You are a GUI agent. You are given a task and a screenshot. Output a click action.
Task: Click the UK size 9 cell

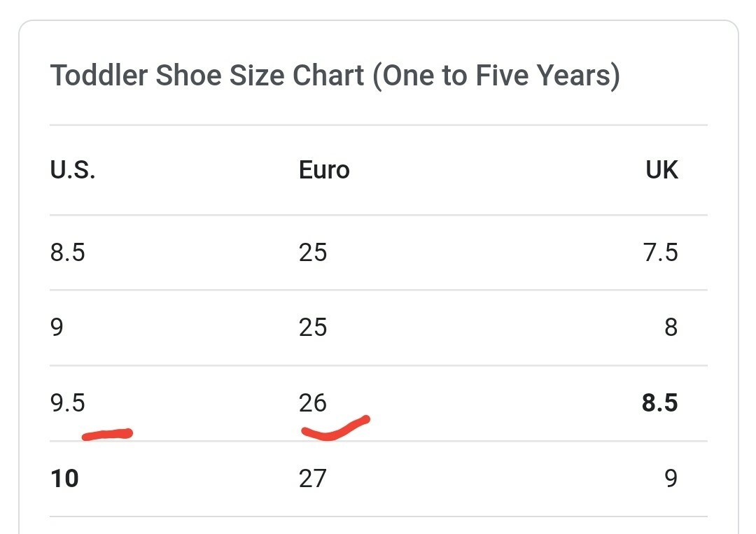[671, 479]
